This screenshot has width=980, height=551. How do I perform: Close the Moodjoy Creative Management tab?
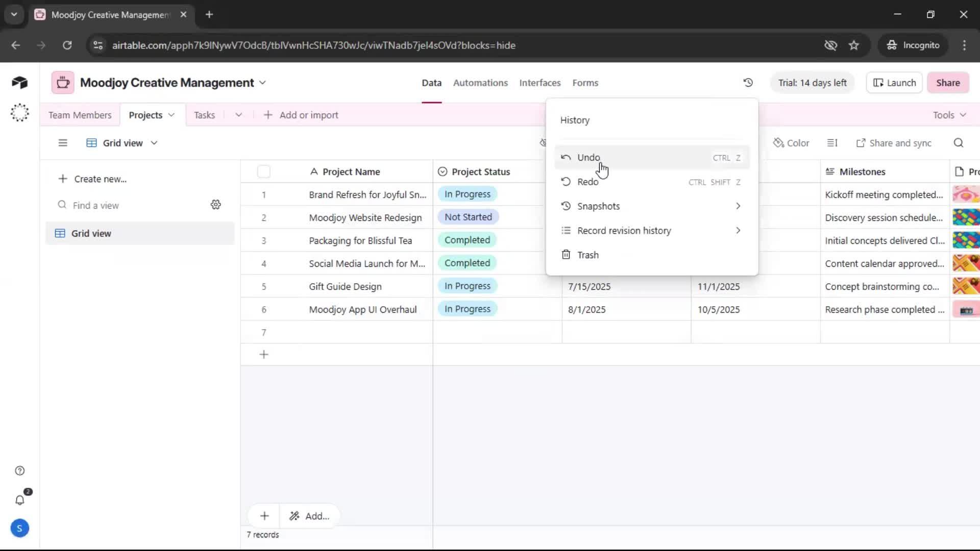click(x=183, y=14)
